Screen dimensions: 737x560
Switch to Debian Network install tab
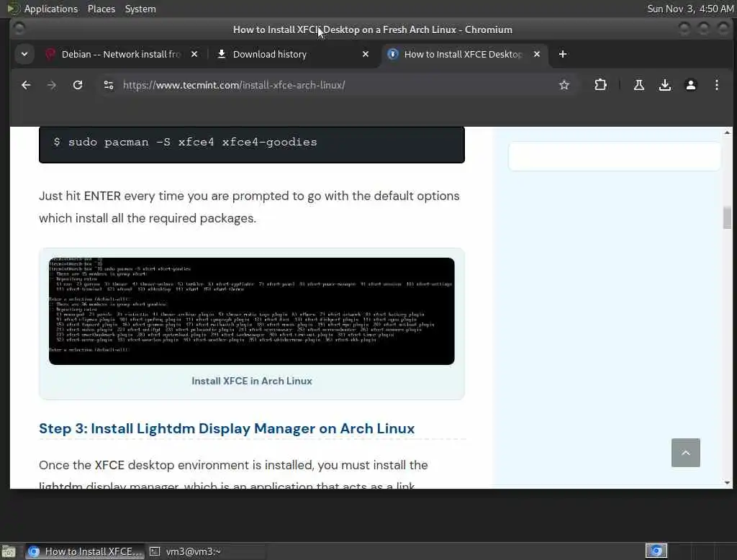(122, 54)
